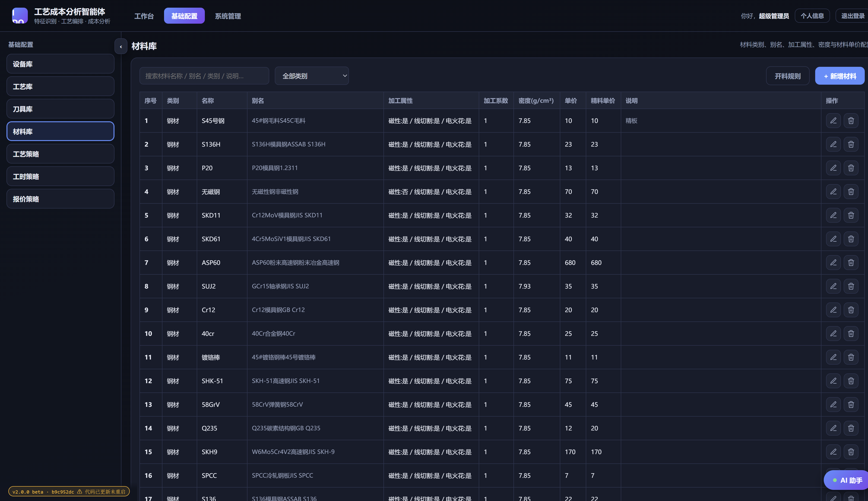This screenshot has height=501, width=868.
Task: Click the 精料单价 column header
Action: click(x=603, y=101)
